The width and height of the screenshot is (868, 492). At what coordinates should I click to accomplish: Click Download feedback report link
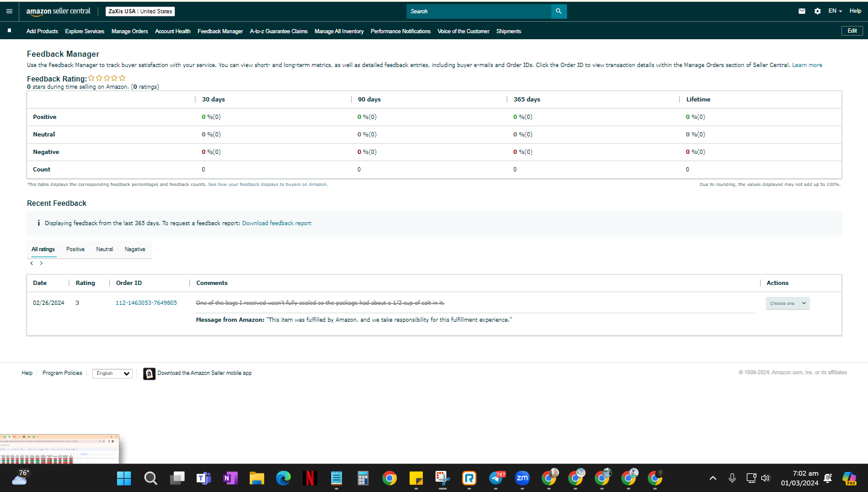point(277,223)
